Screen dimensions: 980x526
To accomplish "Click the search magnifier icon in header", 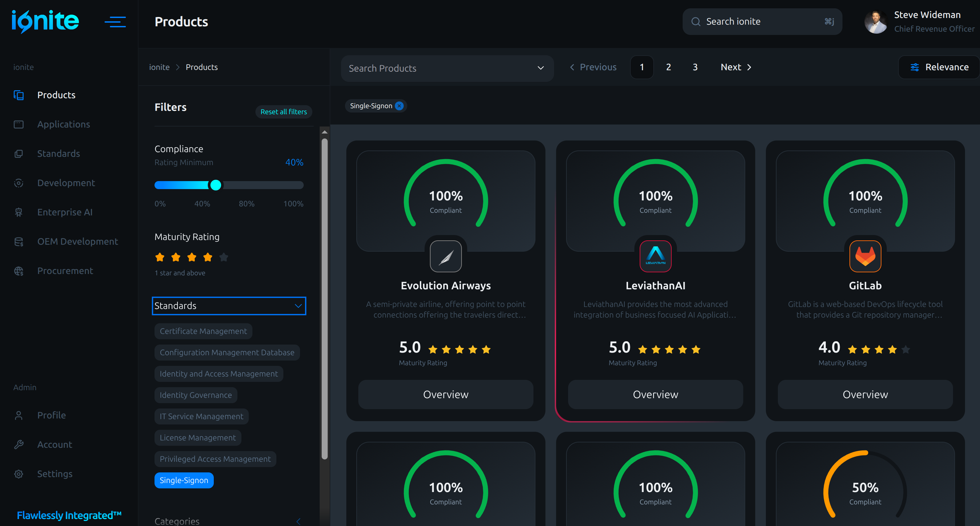I will 696,22.
